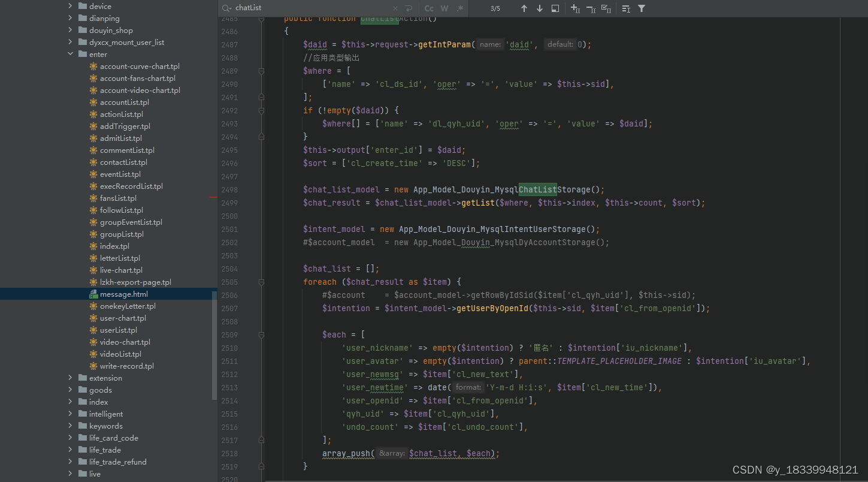The image size is (868, 482).
Task: Toggle Regex search option
Action: [460, 8]
